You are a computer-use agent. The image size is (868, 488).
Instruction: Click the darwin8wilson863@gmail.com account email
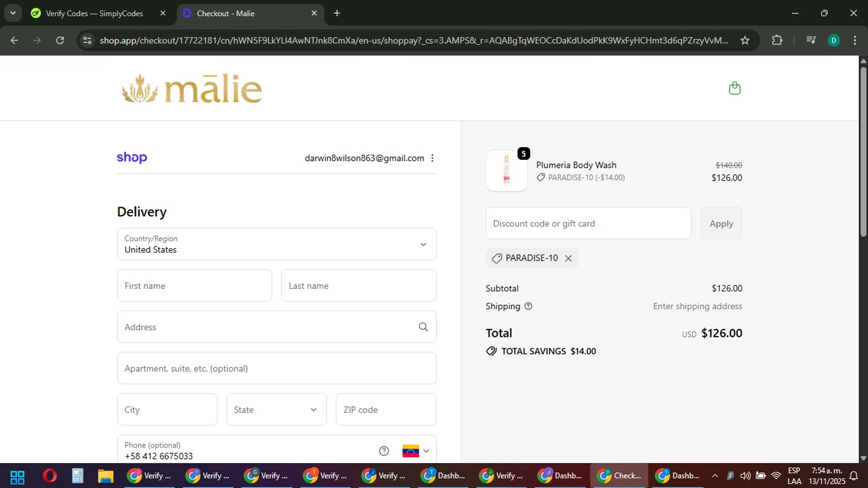click(x=365, y=158)
